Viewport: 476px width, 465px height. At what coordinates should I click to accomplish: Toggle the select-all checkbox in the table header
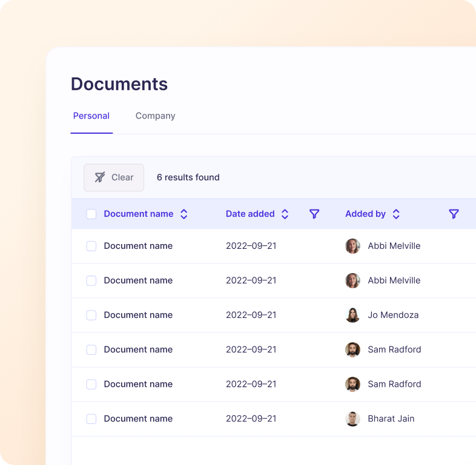(x=91, y=214)
